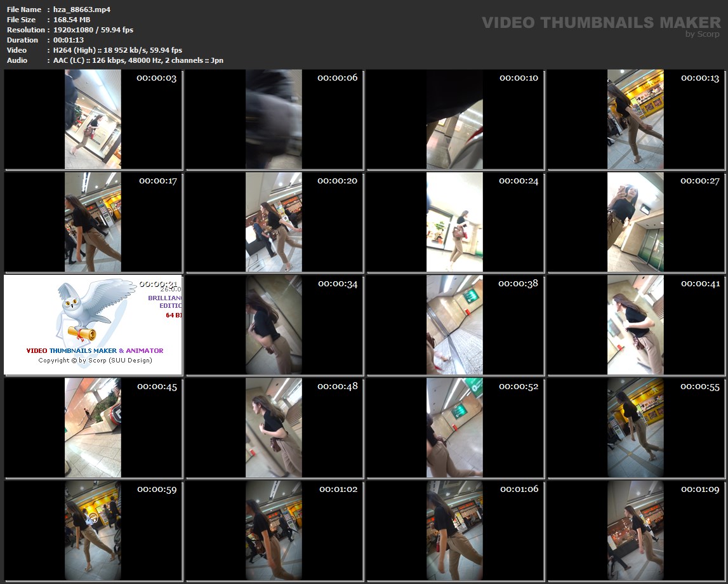Click the thumbnail at 00:00:38
This screenshot has width=728, height=584.
454,325
